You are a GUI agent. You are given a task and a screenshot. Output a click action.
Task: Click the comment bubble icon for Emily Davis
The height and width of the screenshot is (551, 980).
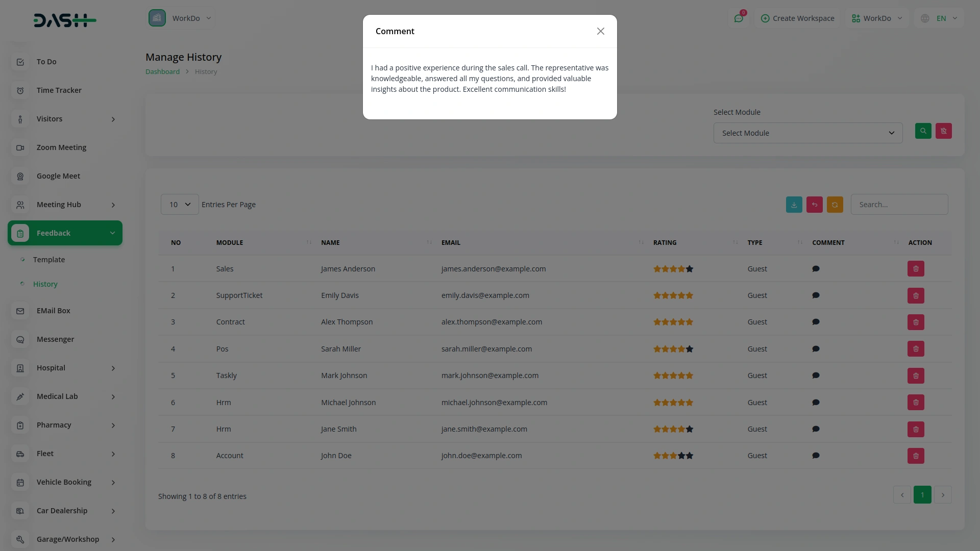(x=816, y=295)
